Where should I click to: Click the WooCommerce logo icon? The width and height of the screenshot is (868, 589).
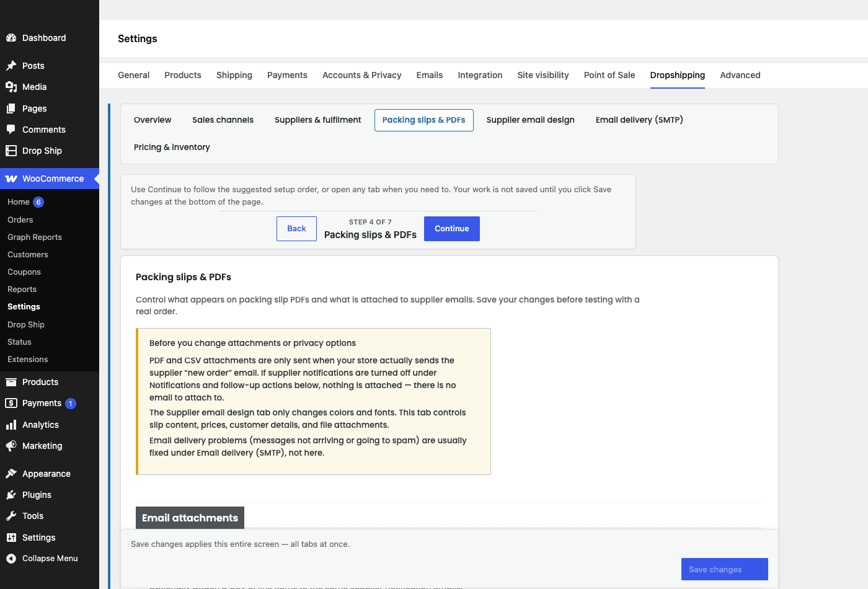tap(11, 179)
